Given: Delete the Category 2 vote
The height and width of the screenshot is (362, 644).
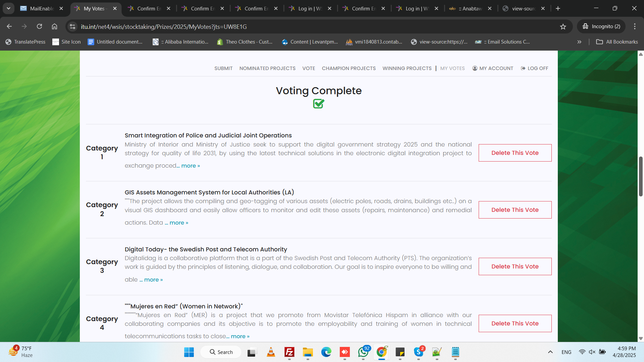Looking at the screenshot, I should click(x=515, y=210).
